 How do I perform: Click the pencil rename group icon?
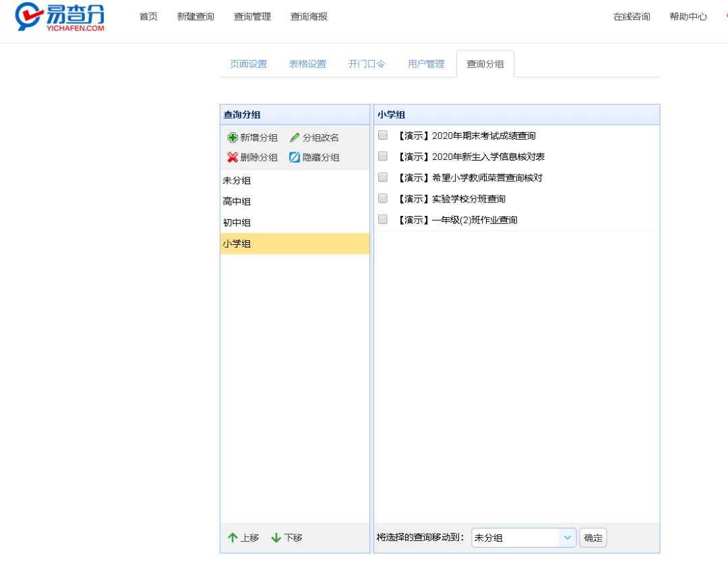click(x=295, y=138)
